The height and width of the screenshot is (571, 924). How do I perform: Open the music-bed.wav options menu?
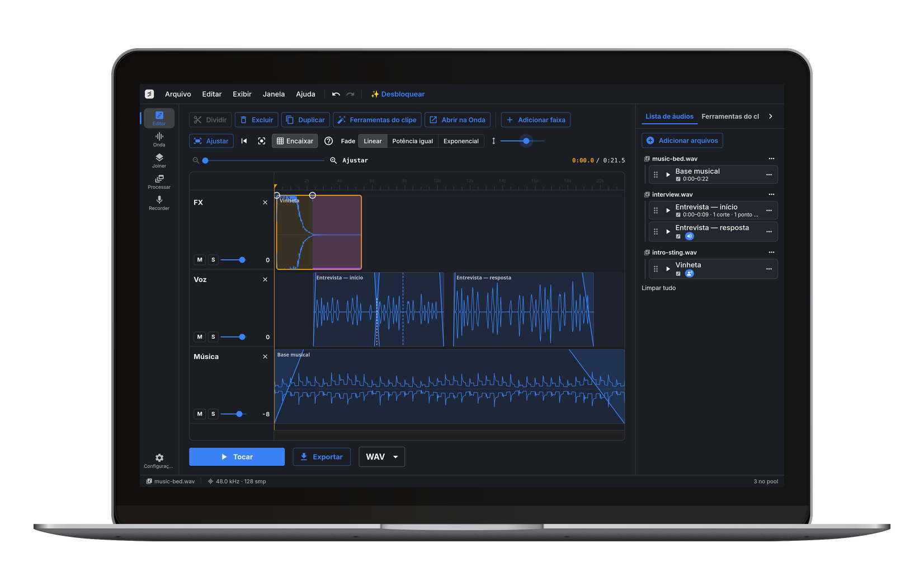[771, 159]
